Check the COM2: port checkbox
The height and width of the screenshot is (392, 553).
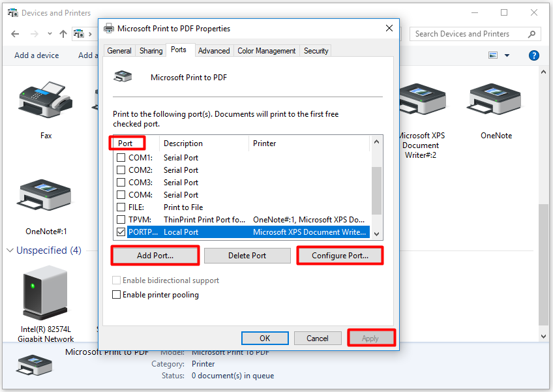point(121,170)
